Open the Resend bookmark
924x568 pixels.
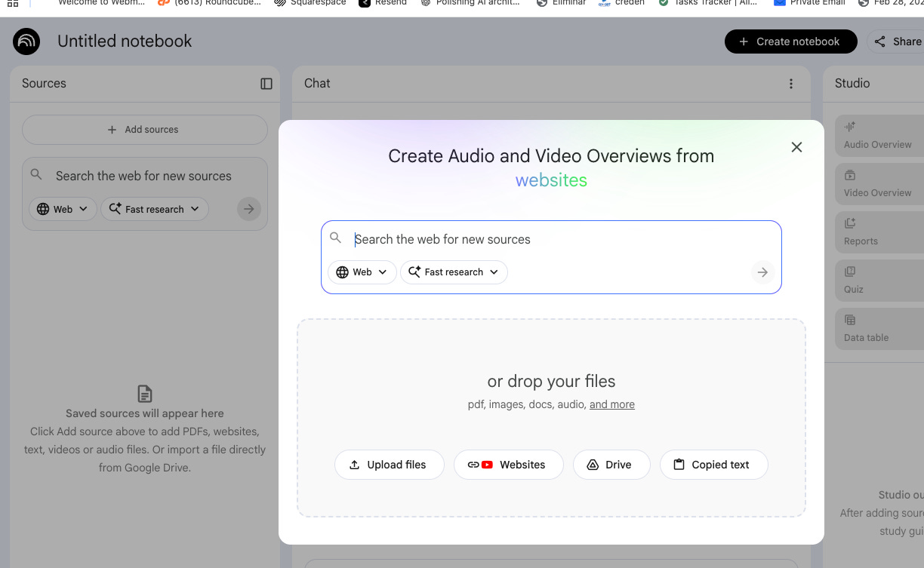point(383,3)
